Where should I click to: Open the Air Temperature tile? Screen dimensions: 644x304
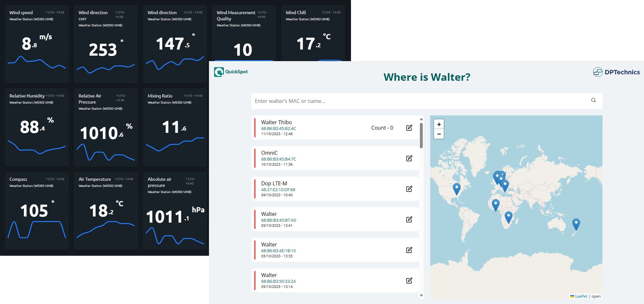click(x=106, y=211)
